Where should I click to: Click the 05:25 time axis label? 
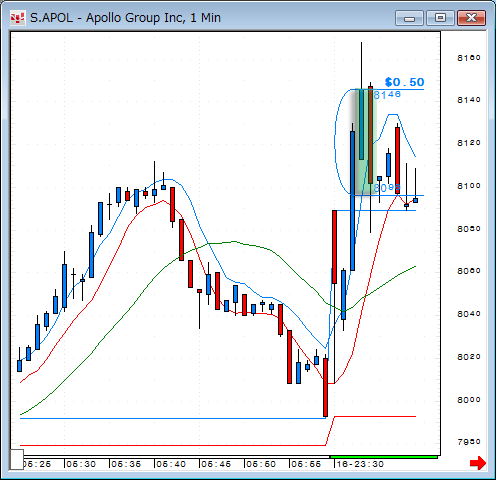click(x=37, y=464)
